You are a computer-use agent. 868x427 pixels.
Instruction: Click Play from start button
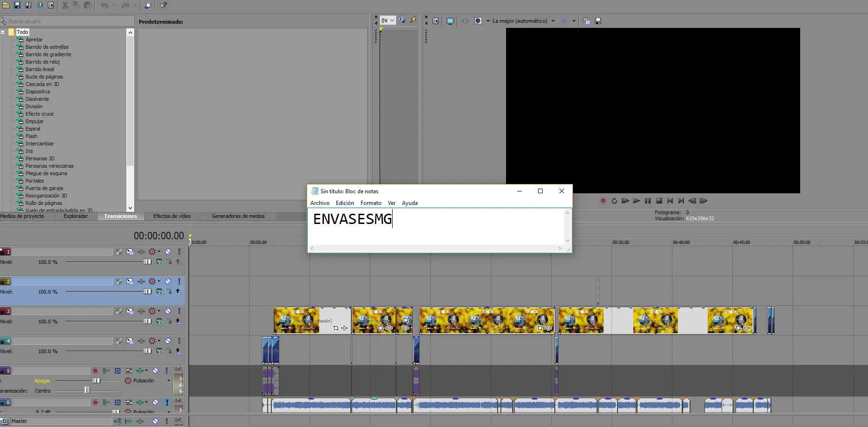pos(625,201)
